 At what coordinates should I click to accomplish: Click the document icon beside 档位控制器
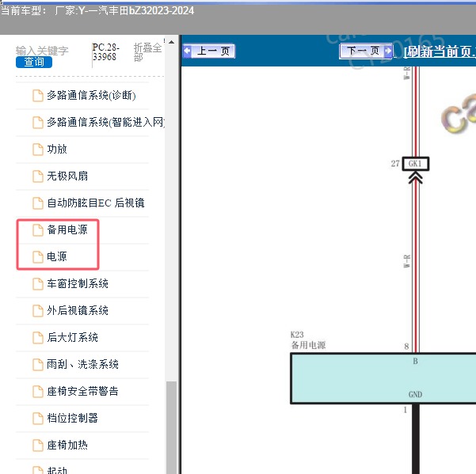tap(38, 418)
